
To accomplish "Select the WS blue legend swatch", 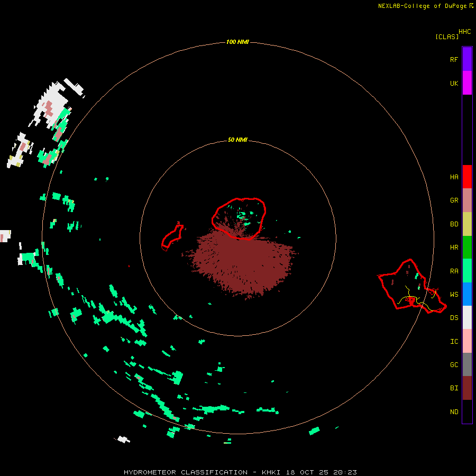I will (467, 294).
